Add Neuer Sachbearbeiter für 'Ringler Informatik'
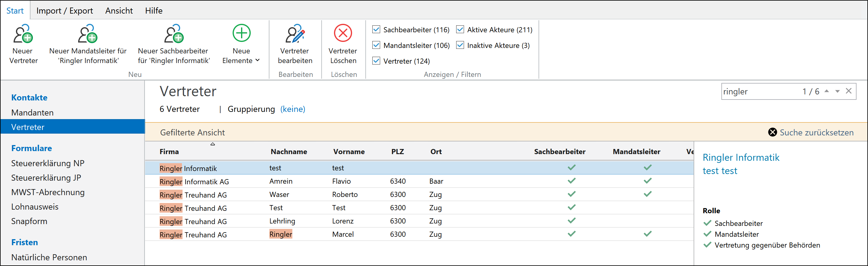Image resolution: width=868 pixels, height=266 pixels. pyautogui.click(x=173, y=34)
